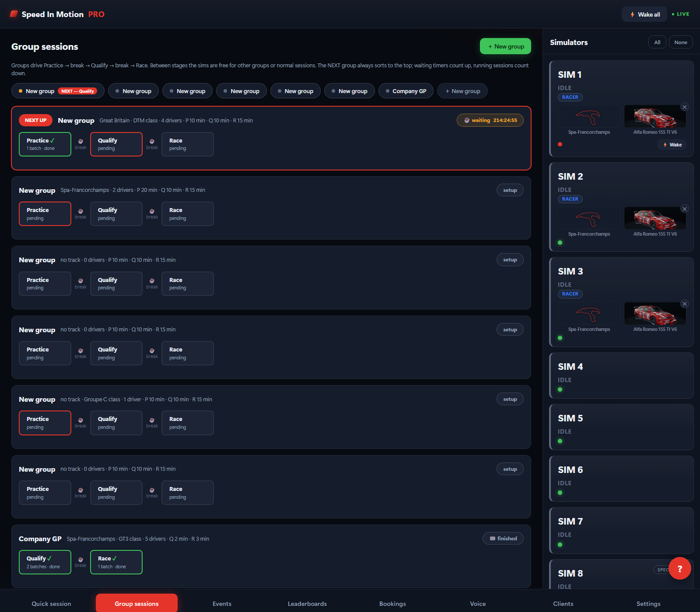Select All simulators

pyautogui.click(x=657, y=42)
